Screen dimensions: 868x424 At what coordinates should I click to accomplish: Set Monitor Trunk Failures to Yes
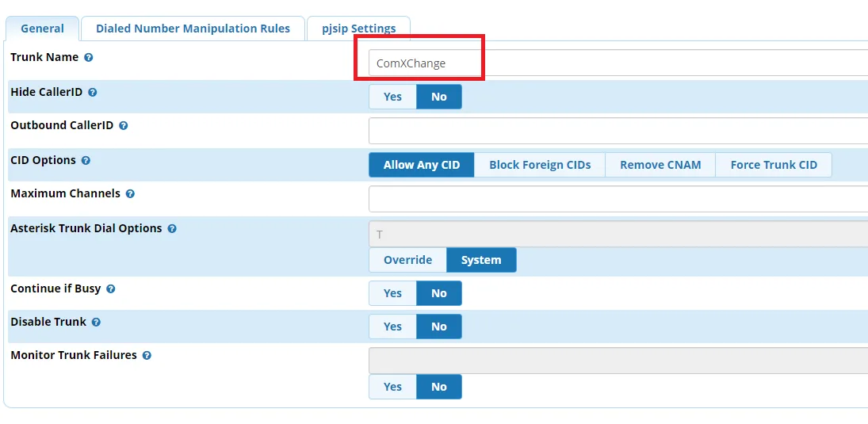coord(392,387)
